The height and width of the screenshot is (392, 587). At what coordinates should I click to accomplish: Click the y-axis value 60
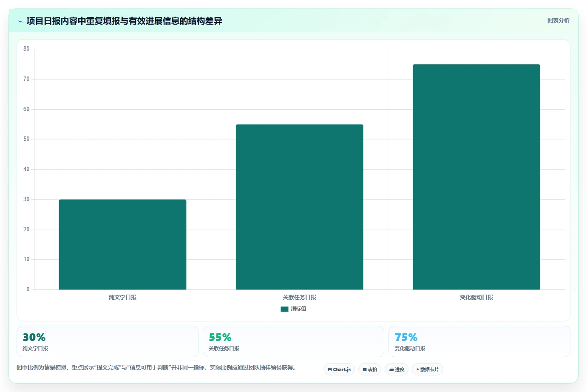pos(26,109)
